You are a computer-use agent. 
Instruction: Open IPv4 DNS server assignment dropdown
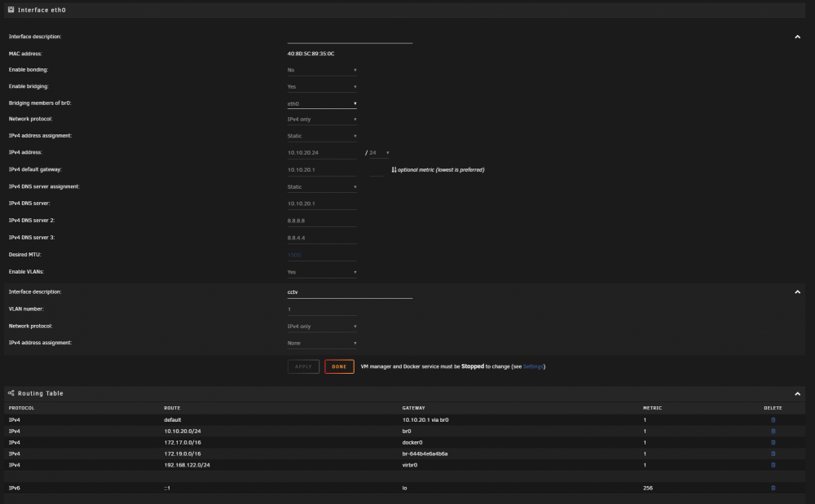(x=322, y=186)
